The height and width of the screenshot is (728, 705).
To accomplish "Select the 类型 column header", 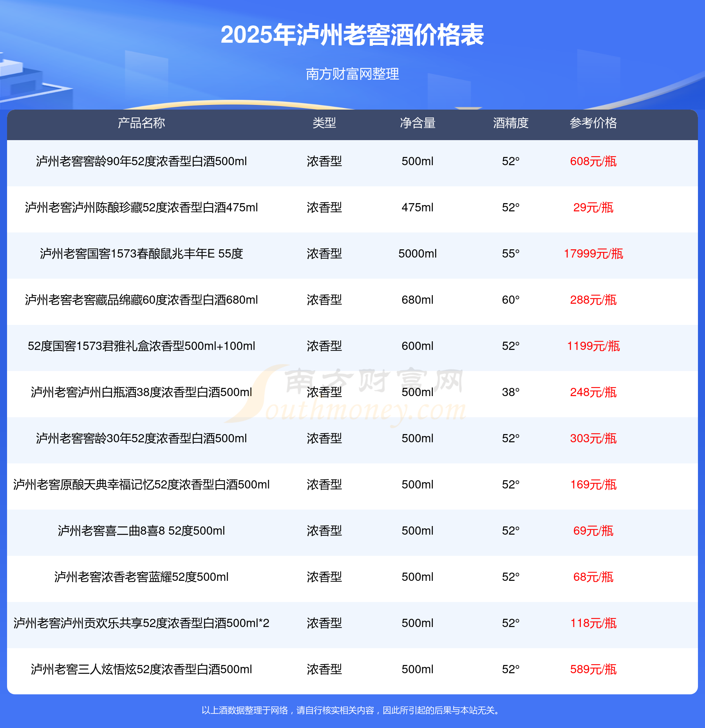I will point(324,123).
